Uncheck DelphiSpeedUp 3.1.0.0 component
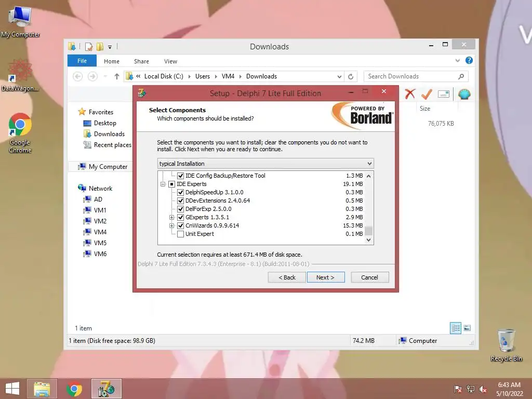 (x=180, y=192)
